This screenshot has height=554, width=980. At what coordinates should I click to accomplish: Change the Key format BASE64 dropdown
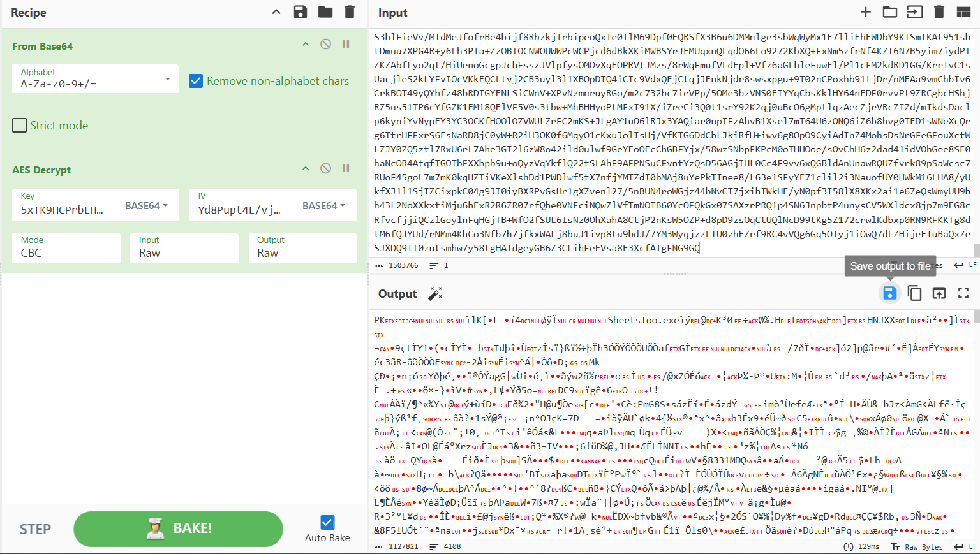pyautogui.click(x=146, y=206)
